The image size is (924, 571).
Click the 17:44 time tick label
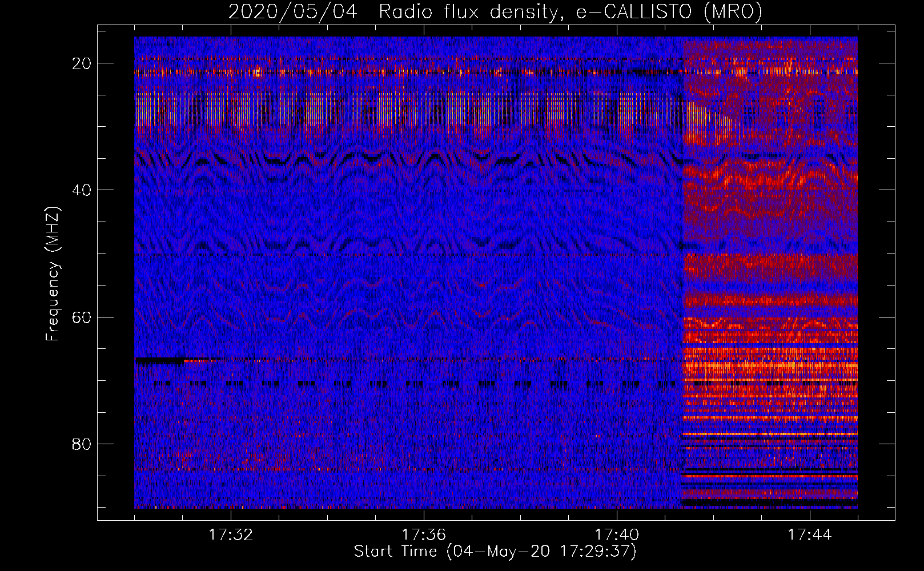[810, 535]
